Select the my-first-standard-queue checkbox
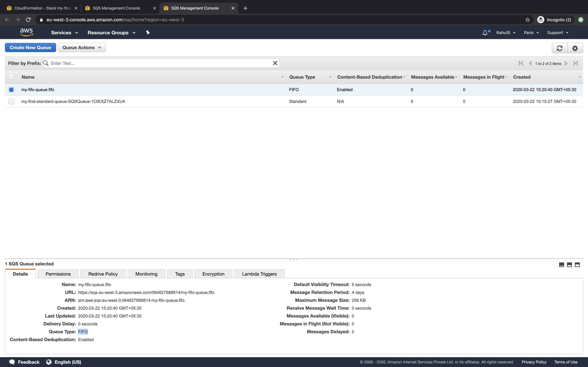The image size is (588, 367). point(11,101)
